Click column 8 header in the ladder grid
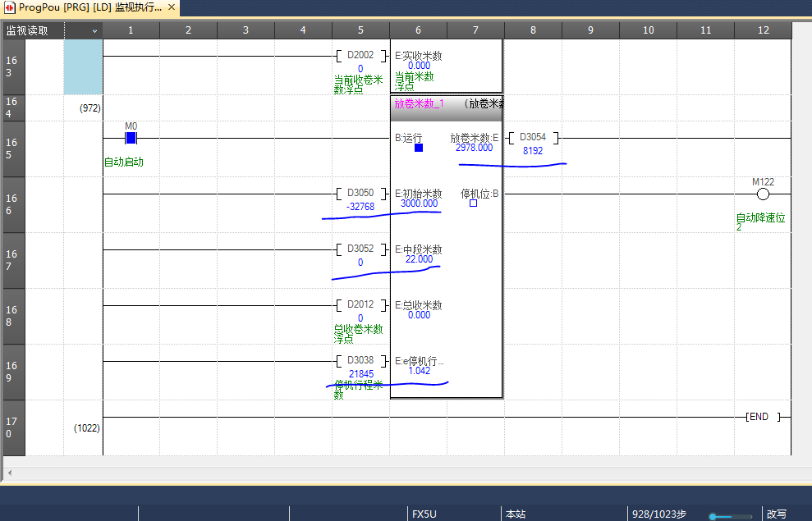Screen dimensions: 812x521 pos(533,30)
